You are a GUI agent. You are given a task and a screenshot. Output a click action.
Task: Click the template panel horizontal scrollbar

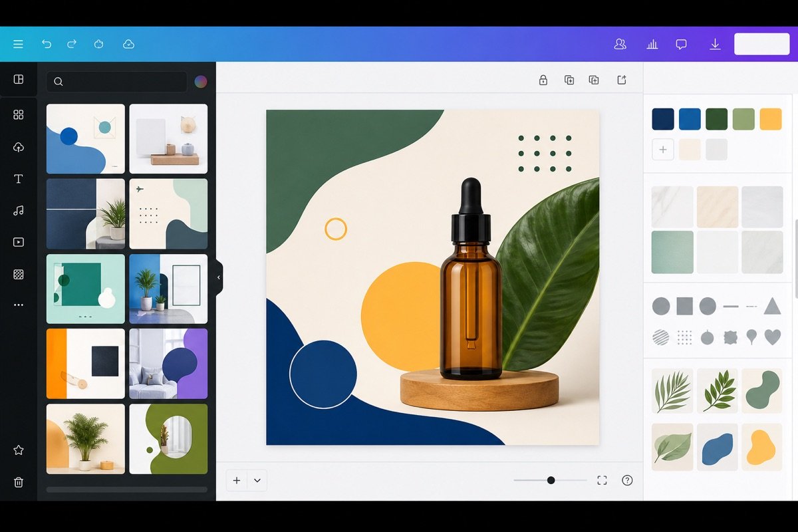[x=126, y=490]
